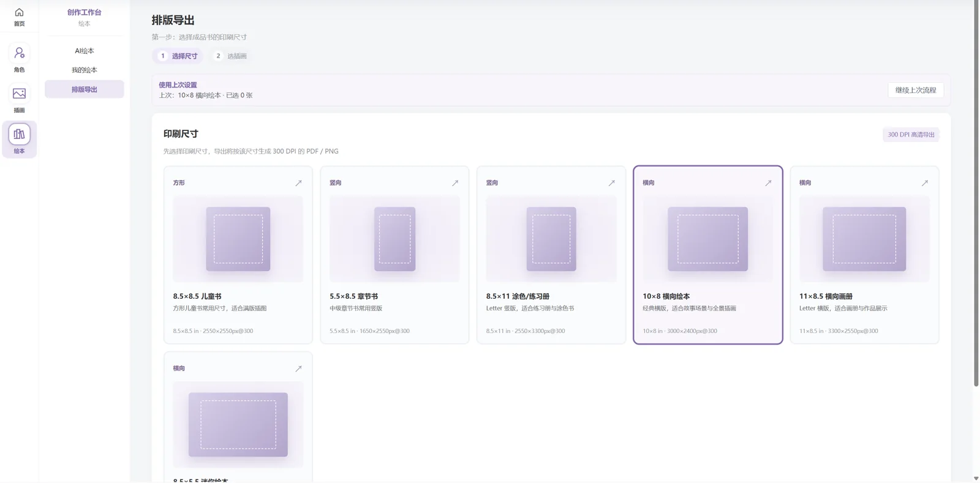Click the arrow icon on the bottom 横向 card
This screenshot has width=980, height=483.
point(298,369)
